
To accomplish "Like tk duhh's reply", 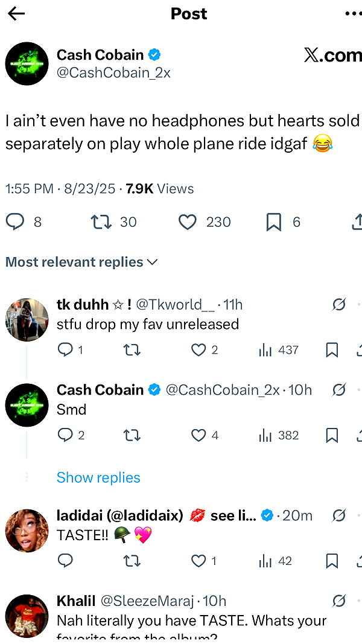I will pyautogui.click(x=198, y=350).
